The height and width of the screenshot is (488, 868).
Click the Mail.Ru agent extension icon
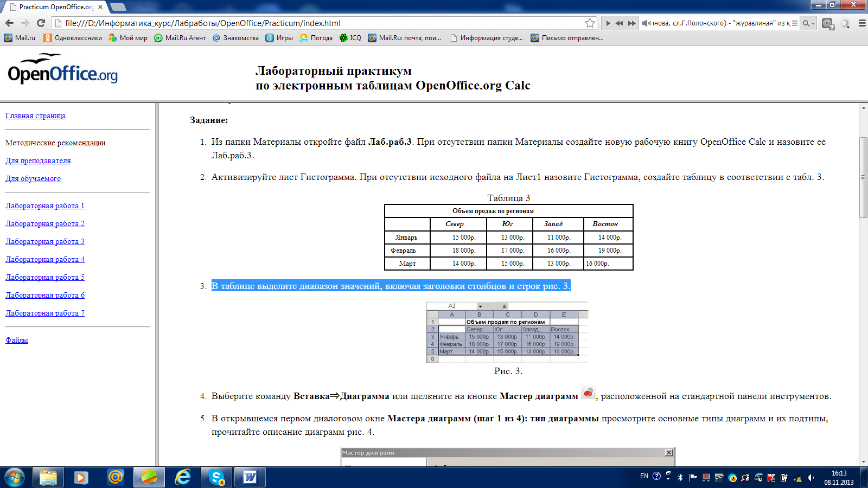(828, 23)
